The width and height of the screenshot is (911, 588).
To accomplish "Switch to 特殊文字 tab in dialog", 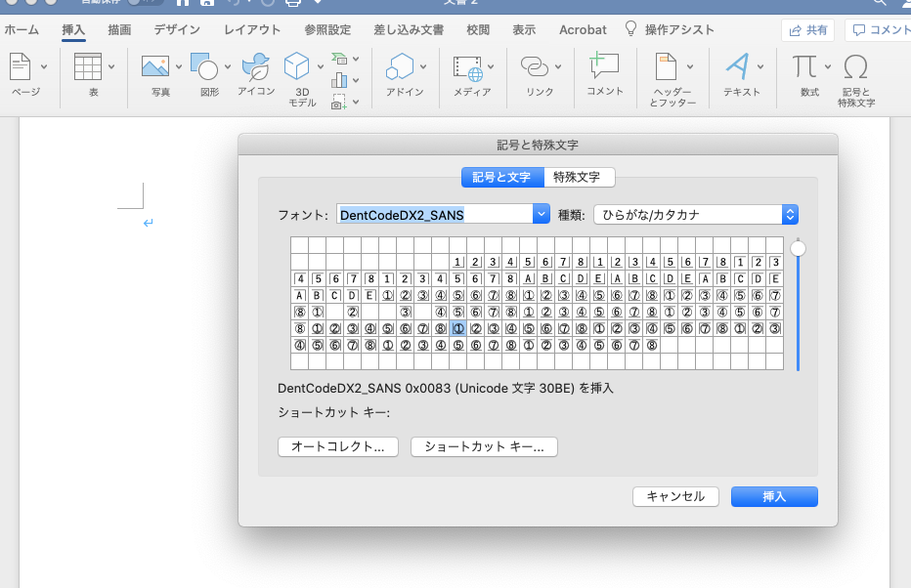I will point(580,177).
